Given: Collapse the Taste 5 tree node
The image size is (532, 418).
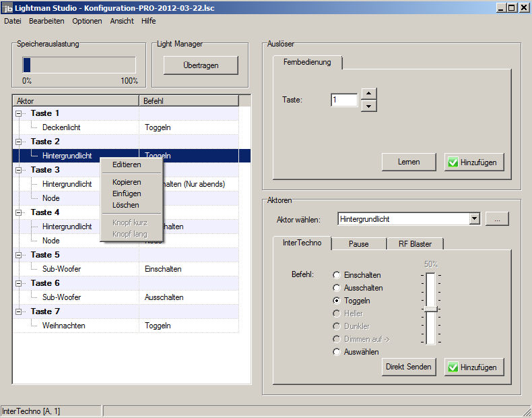Looking at the screenshot, I should click(x=18, y=255).
